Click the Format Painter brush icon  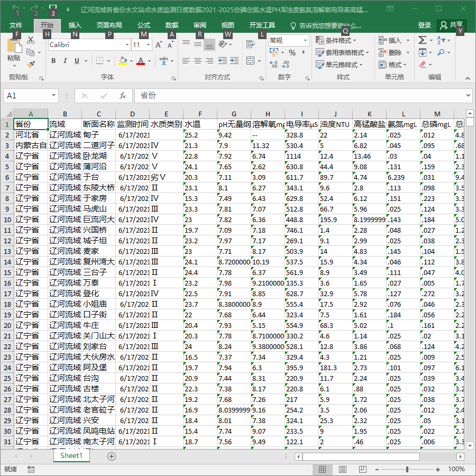[x=31, y=65]
